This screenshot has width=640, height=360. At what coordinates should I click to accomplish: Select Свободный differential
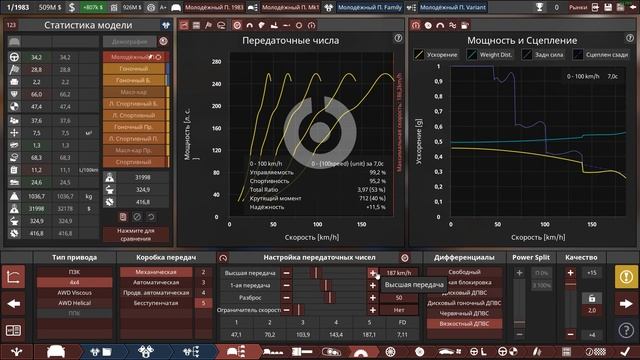pos(464,272)
